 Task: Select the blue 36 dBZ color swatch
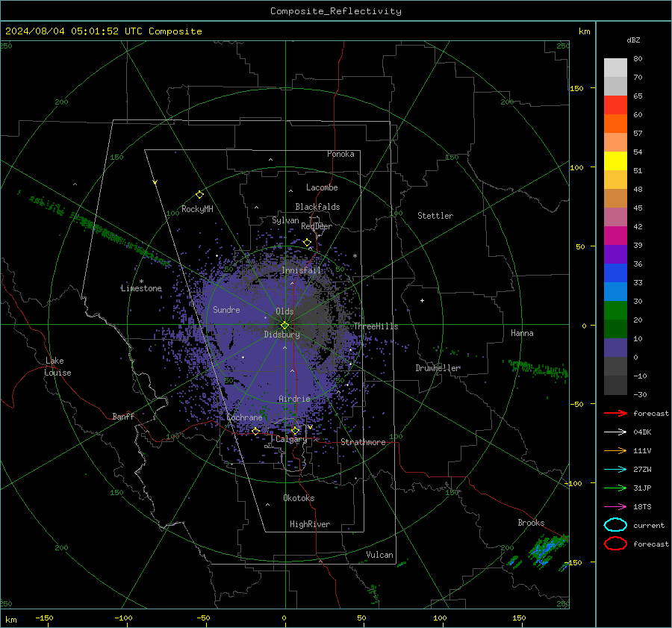tap(615, 273)
